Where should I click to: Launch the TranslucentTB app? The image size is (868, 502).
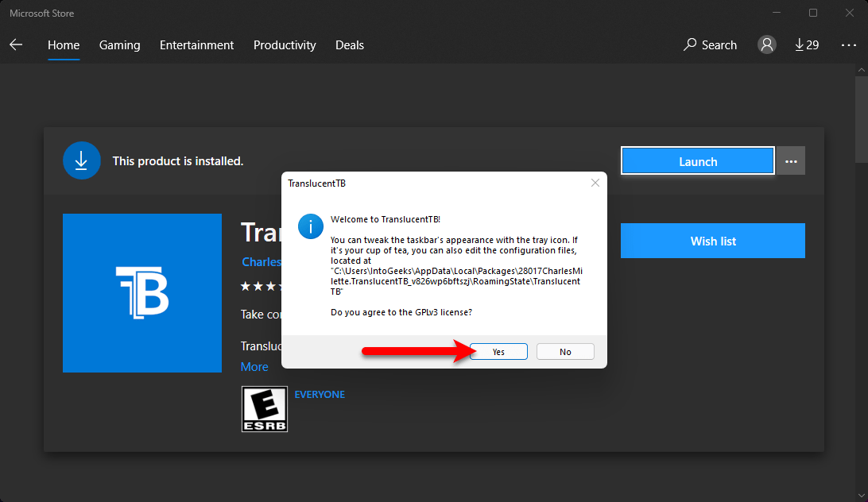click(698, 161)
